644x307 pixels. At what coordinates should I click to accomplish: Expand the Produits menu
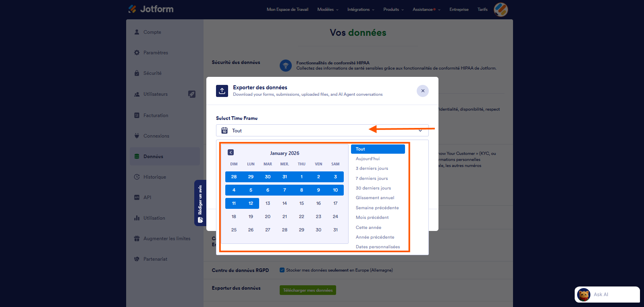pos(393,9)
